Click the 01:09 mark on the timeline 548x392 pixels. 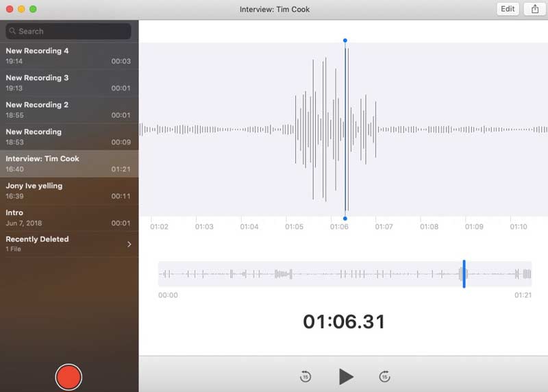pos(474,227)
